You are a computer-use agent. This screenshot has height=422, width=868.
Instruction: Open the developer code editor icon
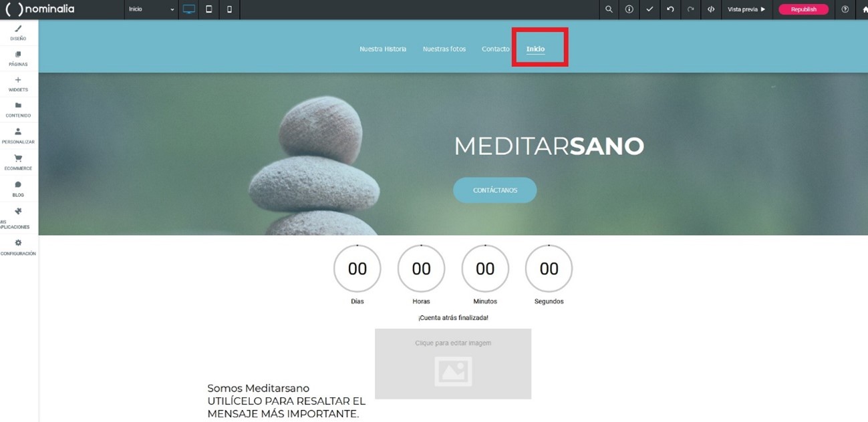click(x=711, y=9)
